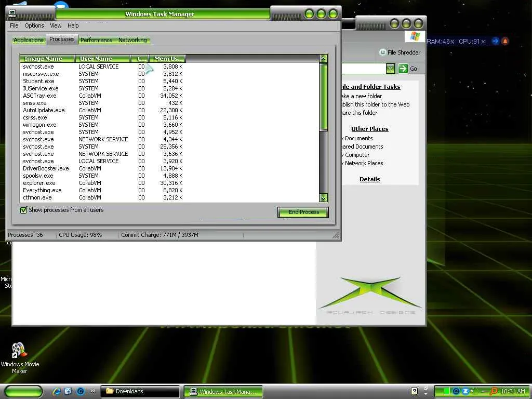Select the Student.exe process row
532x399 pixels.
click(x=102, y=81)
